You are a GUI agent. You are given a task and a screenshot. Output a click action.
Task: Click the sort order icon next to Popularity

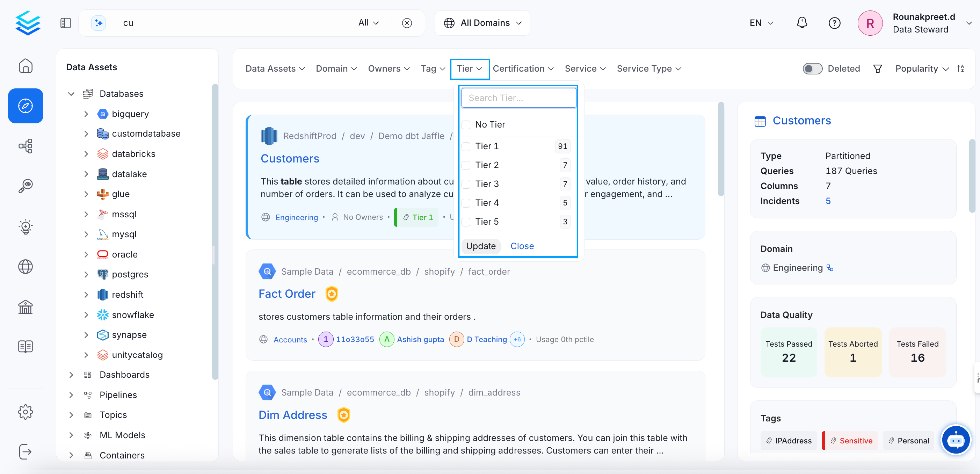(x=961, y=69)
